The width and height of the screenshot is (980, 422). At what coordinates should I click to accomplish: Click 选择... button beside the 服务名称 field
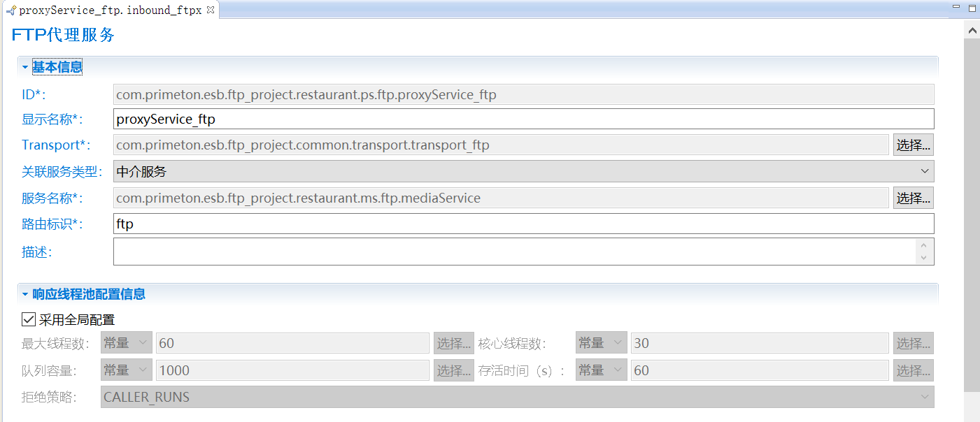913,198
